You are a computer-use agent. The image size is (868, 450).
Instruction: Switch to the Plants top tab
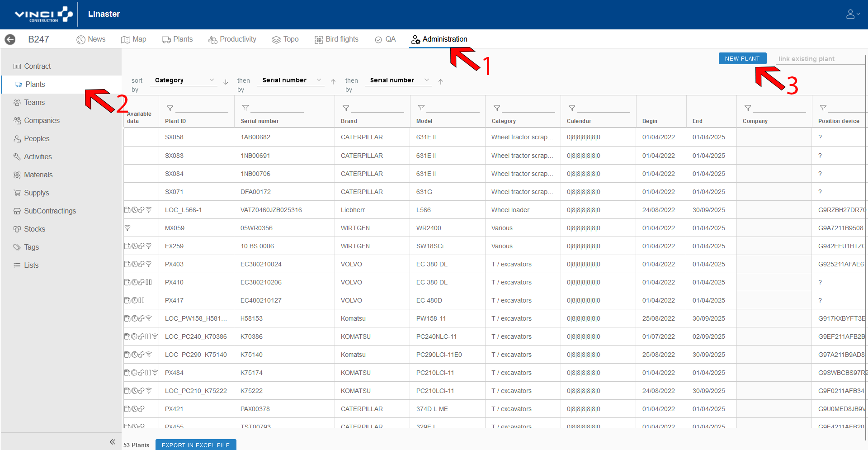[177, 39]
